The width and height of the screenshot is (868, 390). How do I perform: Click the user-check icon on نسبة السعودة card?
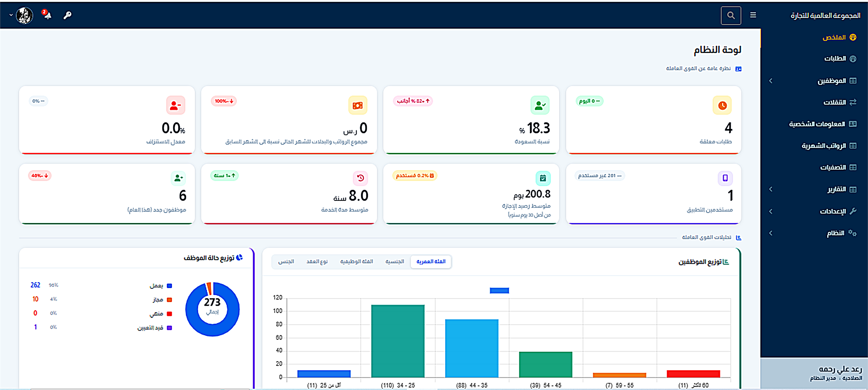pyautogui.click(x=540, y=105)
